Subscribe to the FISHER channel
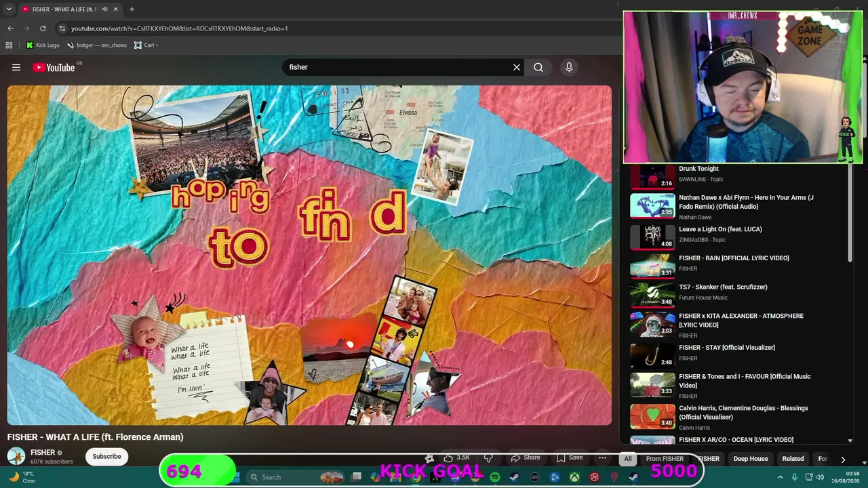Screen dimensions: 868x488 click(106, 456)
